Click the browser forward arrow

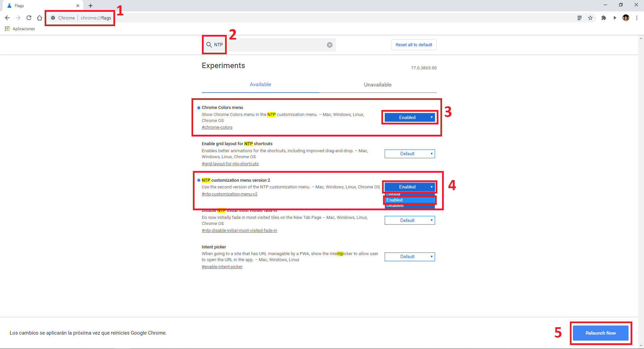pyautogui.click(x=18, y=18)
